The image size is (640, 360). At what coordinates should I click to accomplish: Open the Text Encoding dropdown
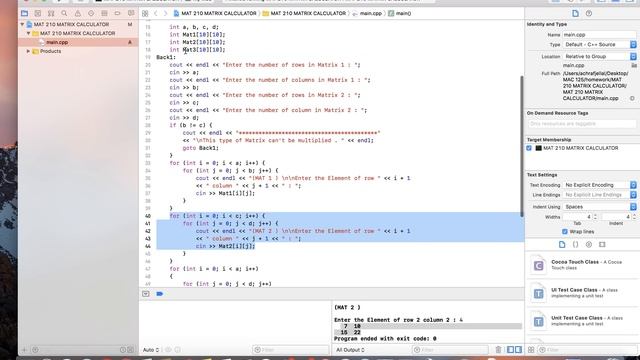coord(600,185)
